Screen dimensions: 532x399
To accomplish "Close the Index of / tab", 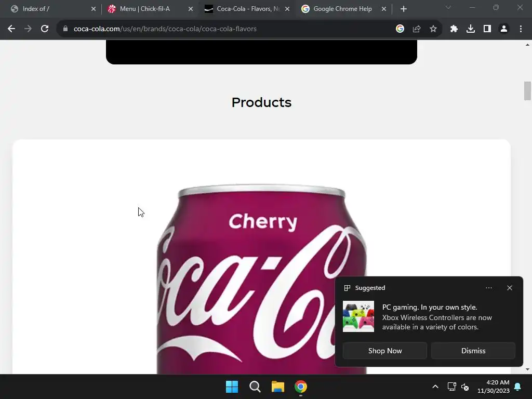I will pyautogui.click(x=94, y=9).
